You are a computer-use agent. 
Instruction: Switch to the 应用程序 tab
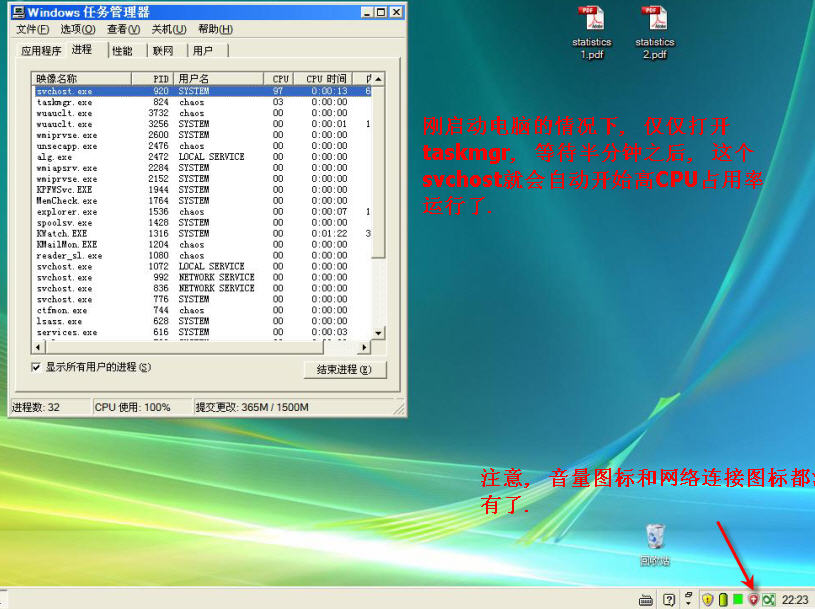pyautogui.click(x=41, y=50)
